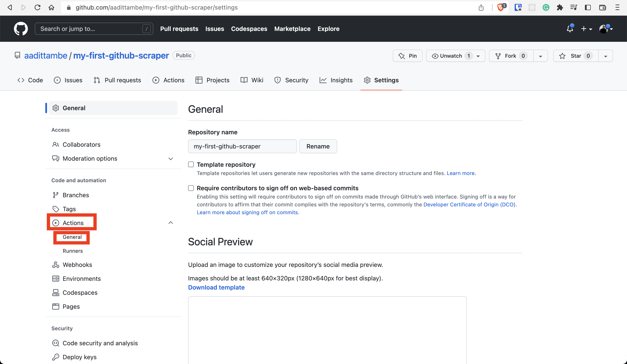Click the repository name input field
The image size is (627, 364).
tap(242, 146)
